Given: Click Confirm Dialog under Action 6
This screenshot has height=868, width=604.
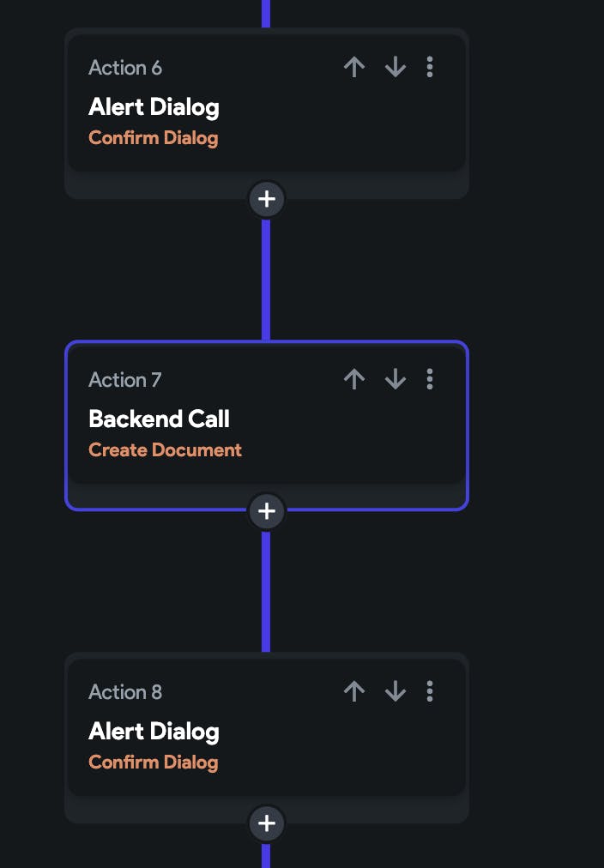Looking at the screenshot, I should (153, 137).
